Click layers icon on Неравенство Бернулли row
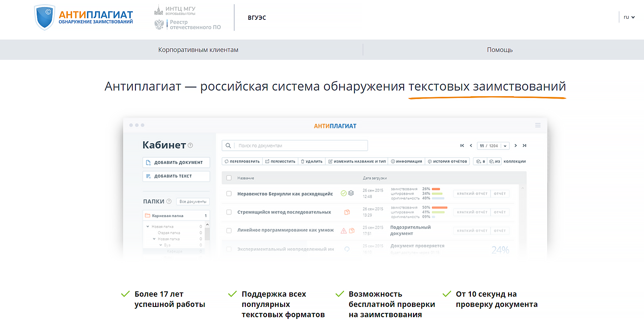This screenshot has height=320, width=644. pyautogui.click(x=351, y=193)
